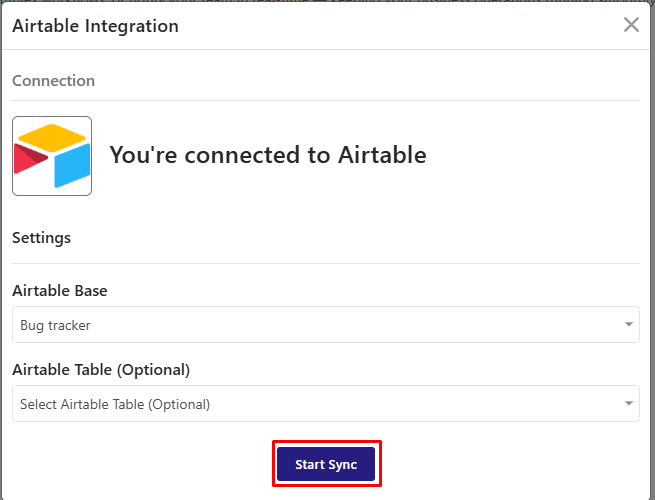
Task: Click the 'Connection' section heading
Action: (53, 81)
